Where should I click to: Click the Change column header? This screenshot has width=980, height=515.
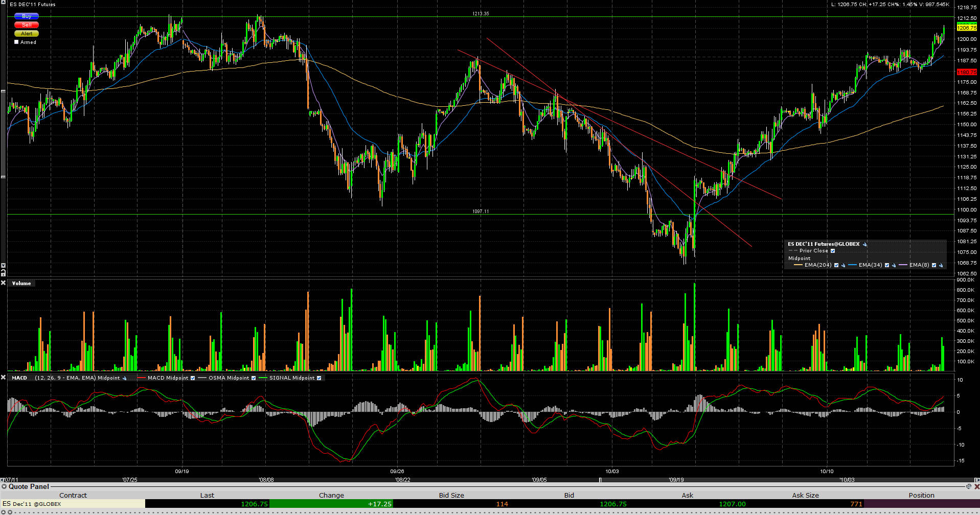(331, 495)
